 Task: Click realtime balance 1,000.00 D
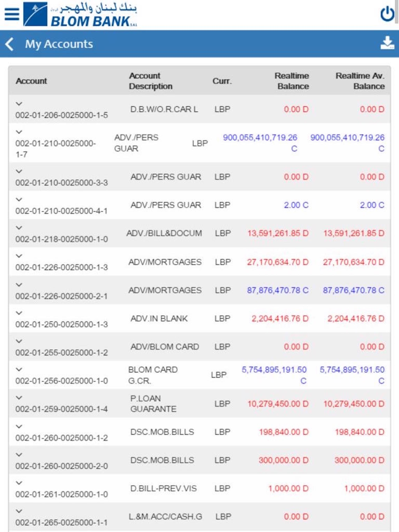click(288, 488)
